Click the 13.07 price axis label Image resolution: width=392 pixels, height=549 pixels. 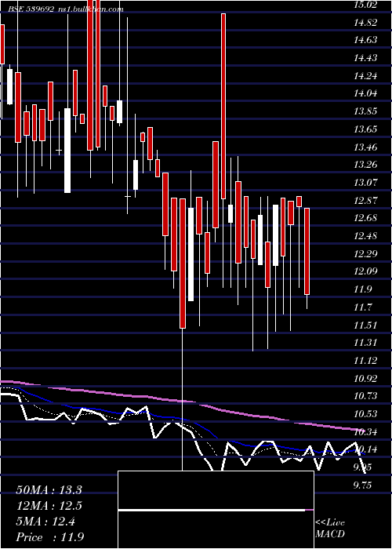[365, 183]
